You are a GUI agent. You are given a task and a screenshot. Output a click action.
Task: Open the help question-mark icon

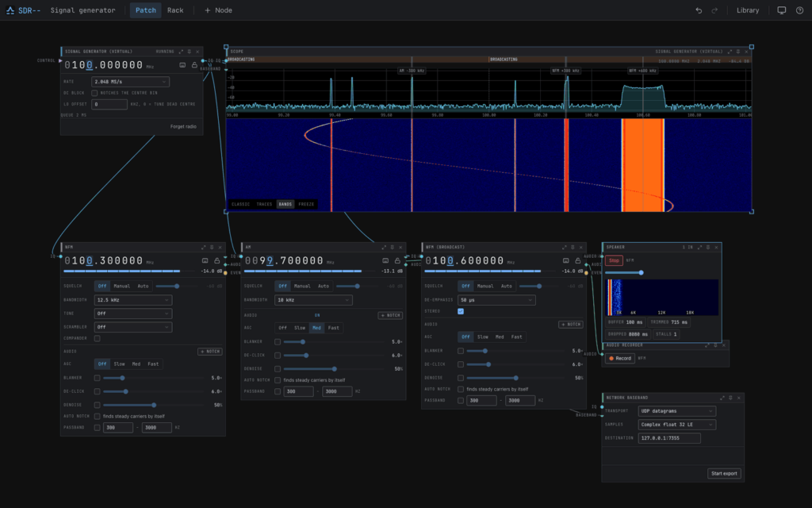tap(799, 10)
